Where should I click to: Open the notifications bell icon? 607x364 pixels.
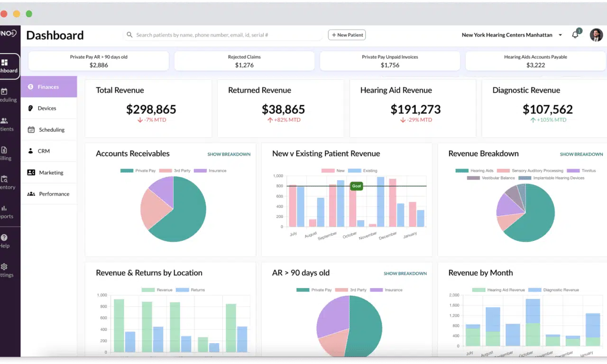tap(575, 35)
